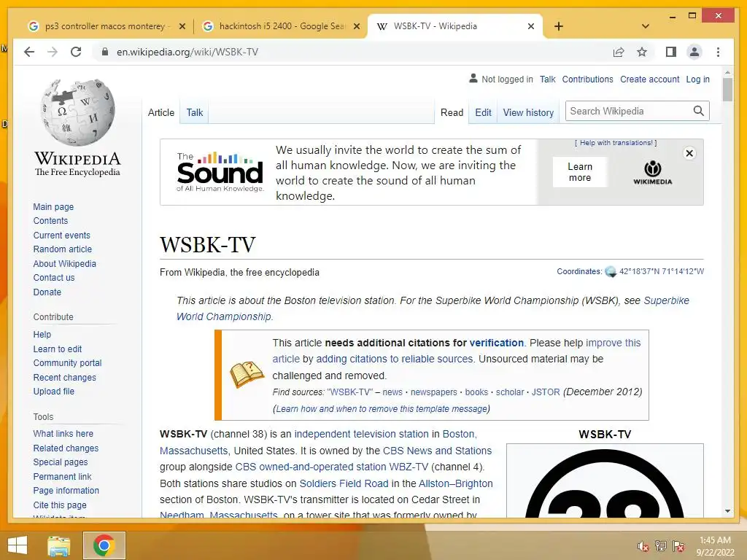Bookmark this page with the star icon

coord(642,52)
